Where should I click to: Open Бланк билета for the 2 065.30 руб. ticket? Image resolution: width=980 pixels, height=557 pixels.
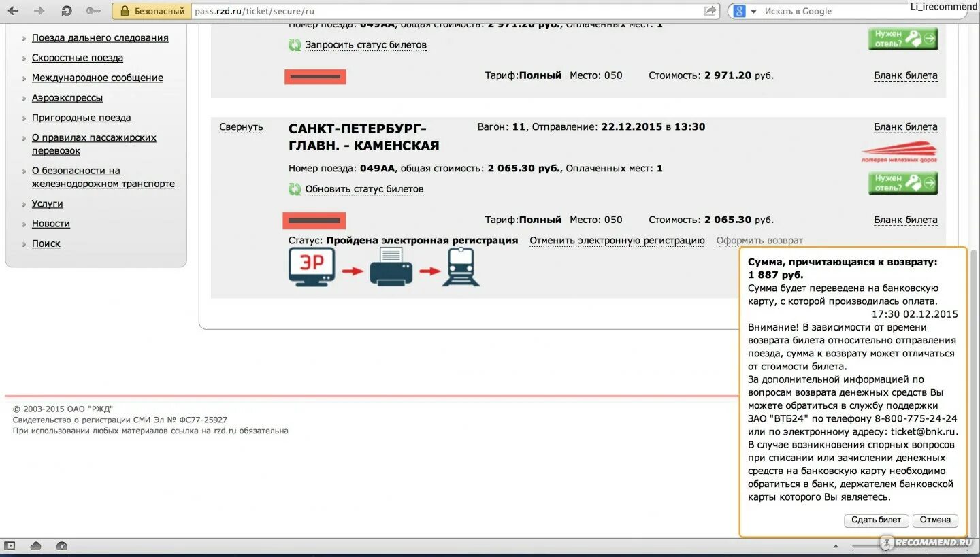tap(906, 220)
